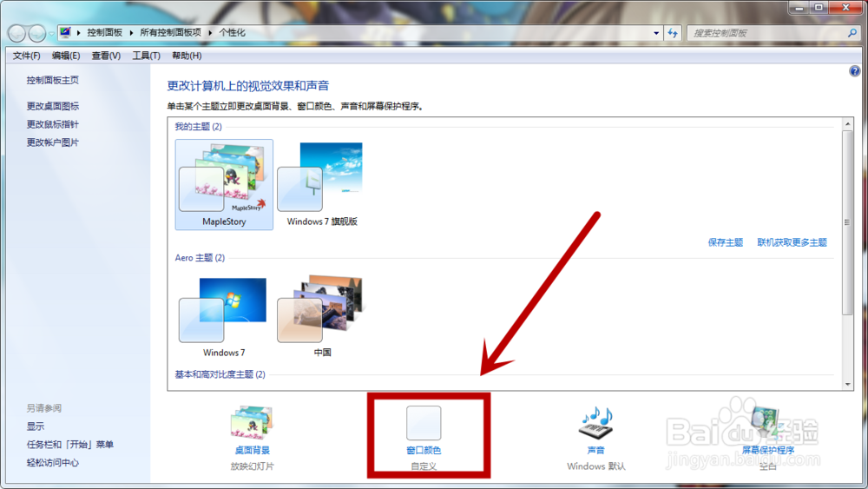Open the 工具(T) menu
The height and width of the screenshot is (489, 868).
click(146, 56)
